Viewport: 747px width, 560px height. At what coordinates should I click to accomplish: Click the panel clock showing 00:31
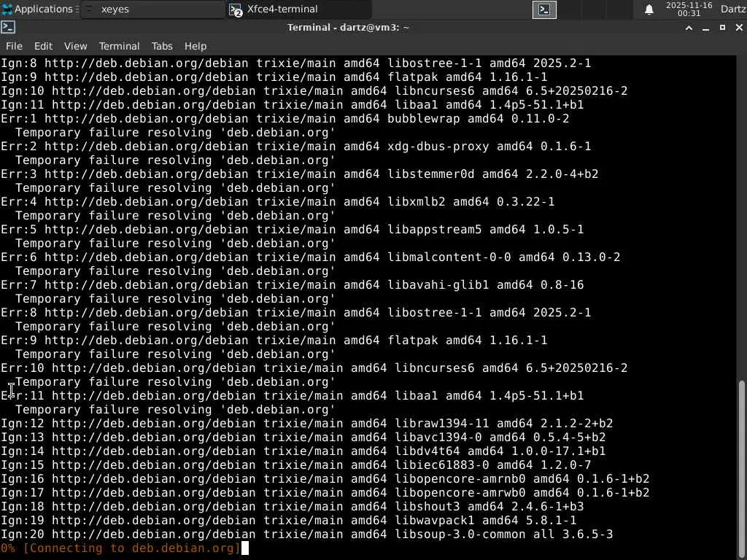tap(689, 9)
